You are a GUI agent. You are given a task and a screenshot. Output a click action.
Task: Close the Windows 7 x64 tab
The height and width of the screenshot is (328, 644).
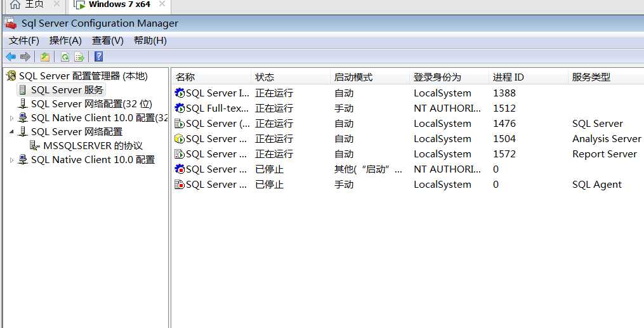(x=162, y=4)
